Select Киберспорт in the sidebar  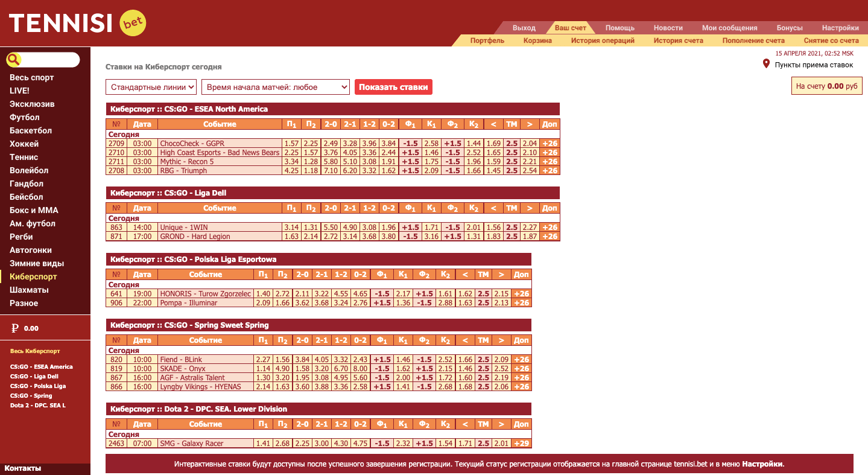pyautogui.click(x=33, y=276)
